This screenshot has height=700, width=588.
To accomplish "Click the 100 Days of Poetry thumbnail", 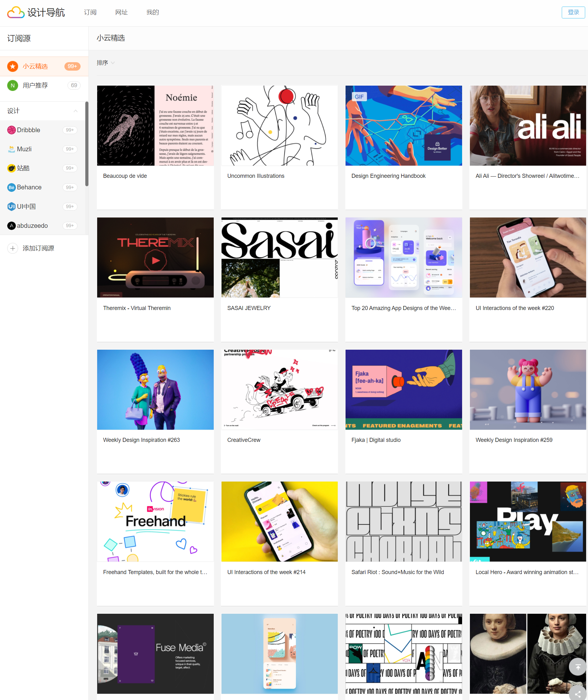I will click(404, 654).
